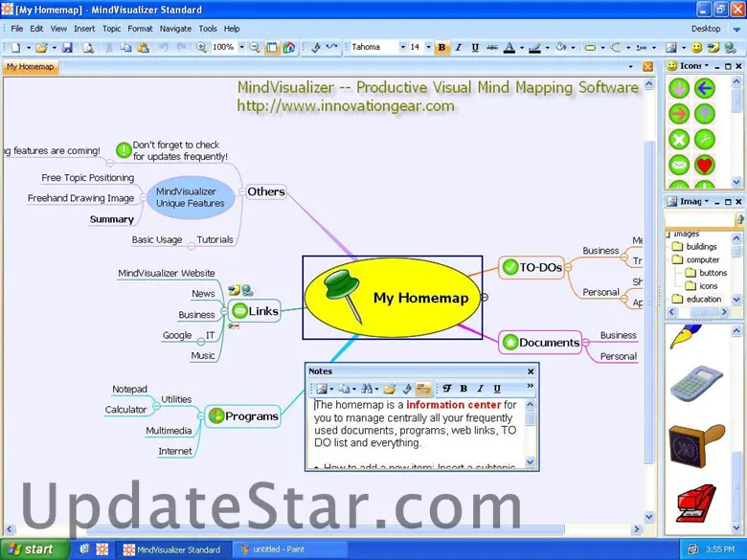Open the font color dropdown arrow

point(522,48)
